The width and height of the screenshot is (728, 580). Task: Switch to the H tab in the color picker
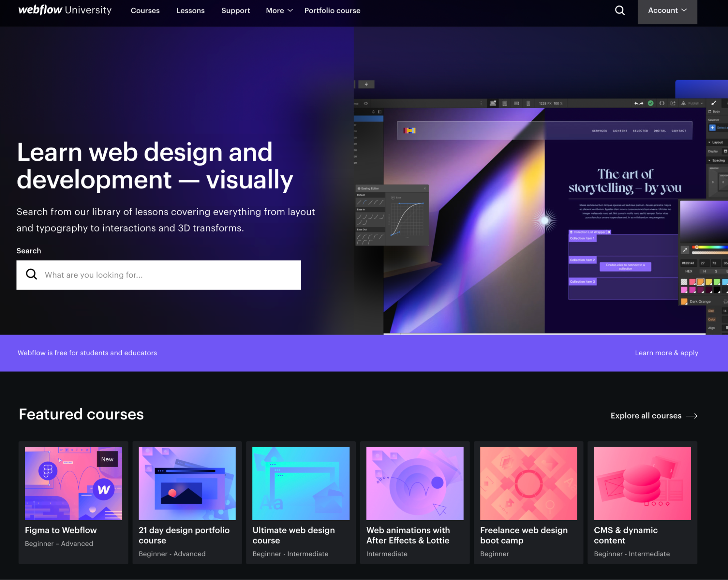705,271
